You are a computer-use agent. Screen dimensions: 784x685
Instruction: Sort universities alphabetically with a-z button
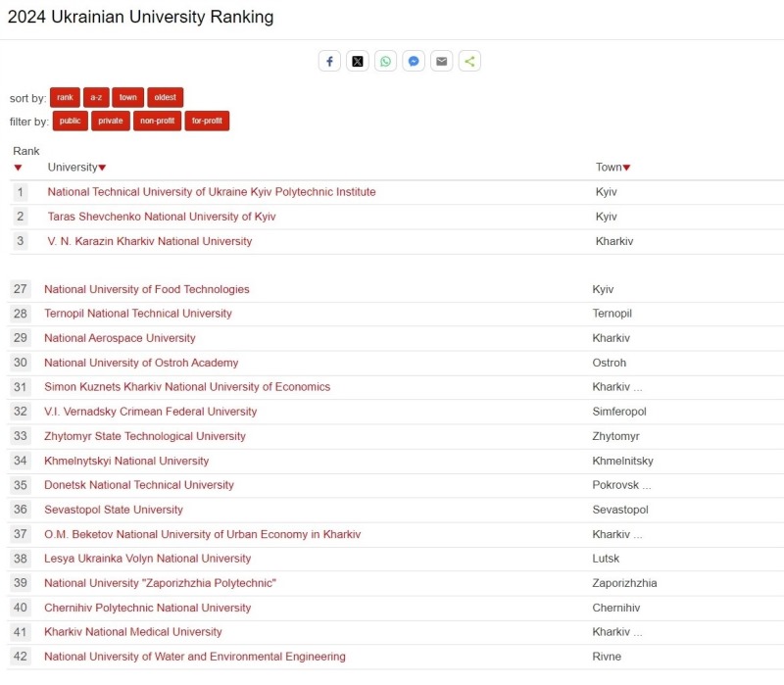(x=96, y=97)
